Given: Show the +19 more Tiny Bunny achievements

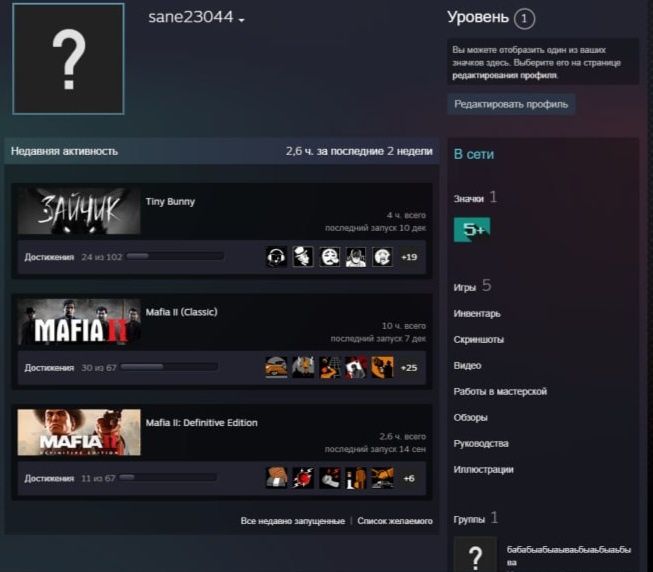Looking at the screenshot, I should tap(409, 257).
